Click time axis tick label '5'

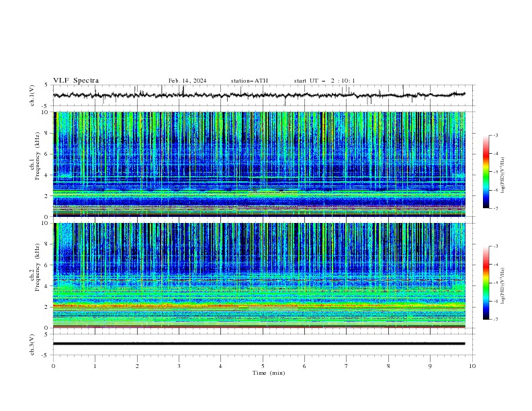click(263, 366)
